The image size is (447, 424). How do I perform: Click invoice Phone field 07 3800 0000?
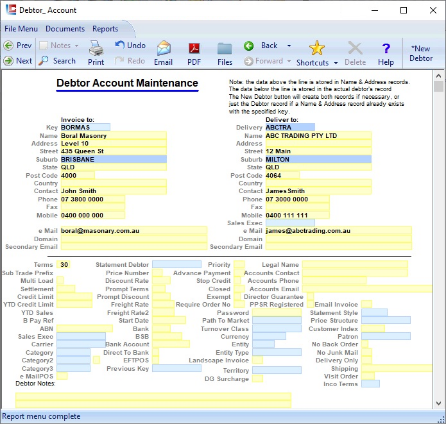pos(93,199)
